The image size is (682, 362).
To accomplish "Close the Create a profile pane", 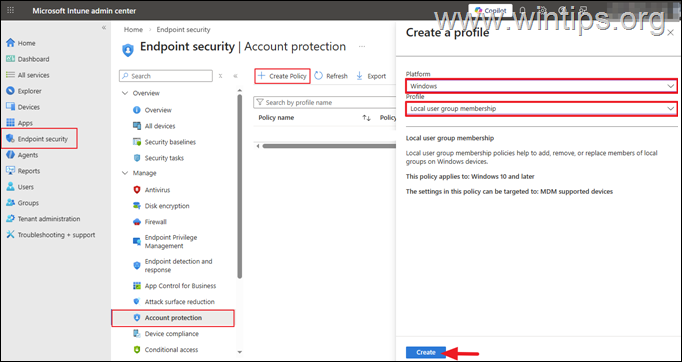I will pos(670,33).
